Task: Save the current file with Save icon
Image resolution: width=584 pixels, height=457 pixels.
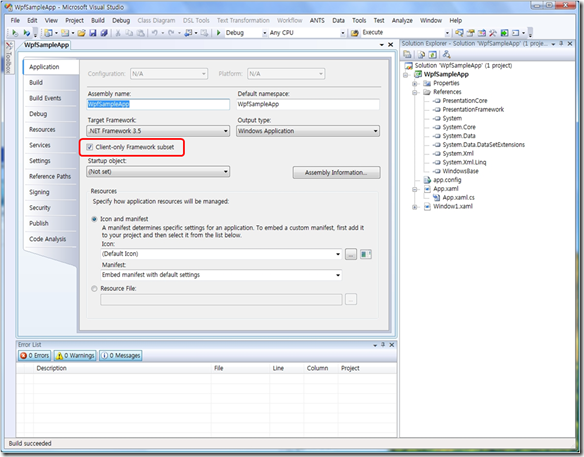Action: coord(92,33)
